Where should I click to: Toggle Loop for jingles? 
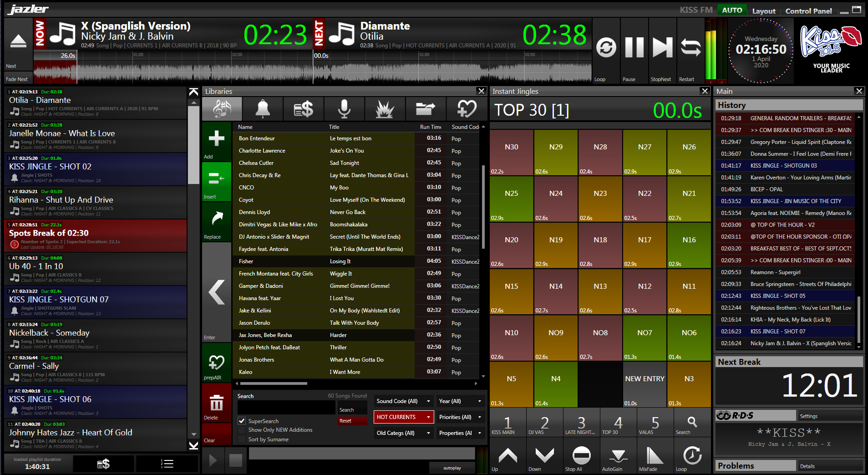[692, 455]
